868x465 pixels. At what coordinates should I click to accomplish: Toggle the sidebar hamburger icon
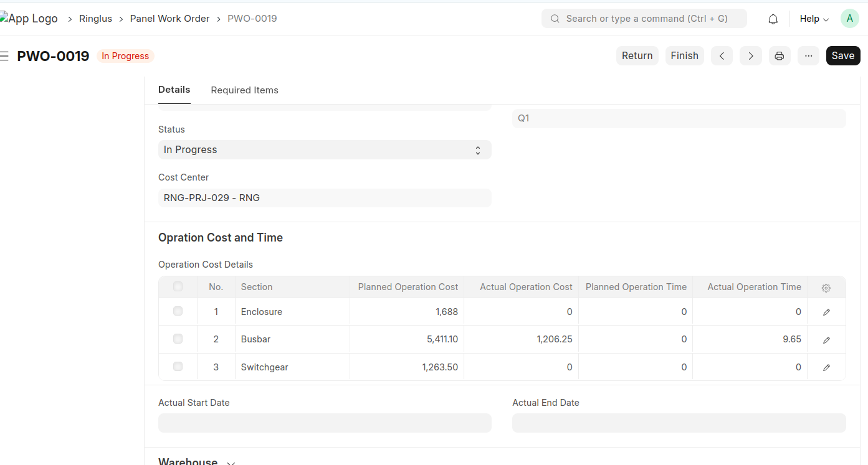(4, 56)
